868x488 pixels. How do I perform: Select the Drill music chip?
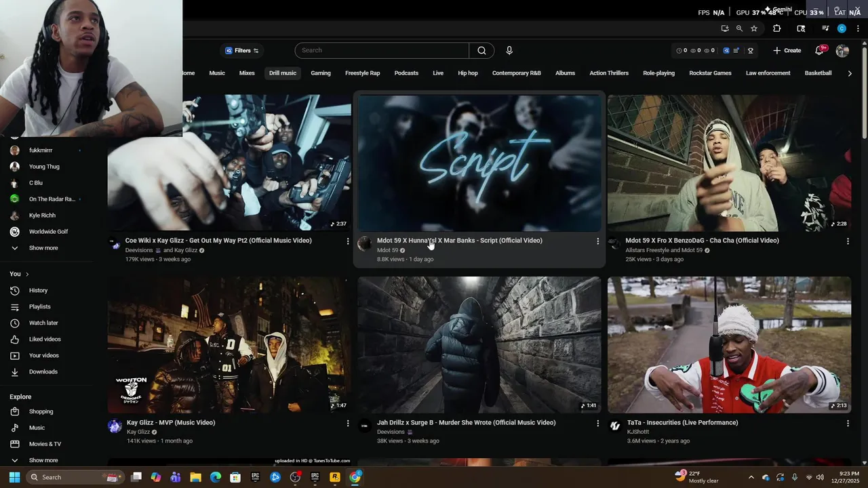click(x=283, y=73)
